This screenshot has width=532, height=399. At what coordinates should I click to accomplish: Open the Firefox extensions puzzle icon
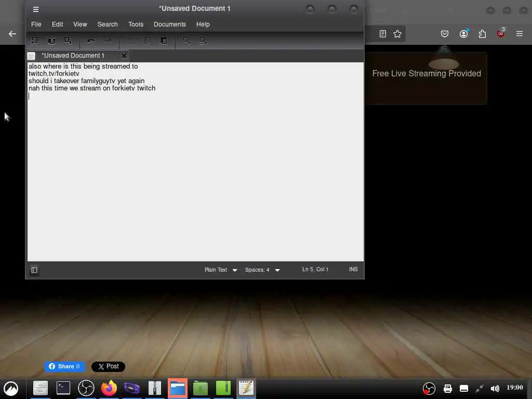482,34
